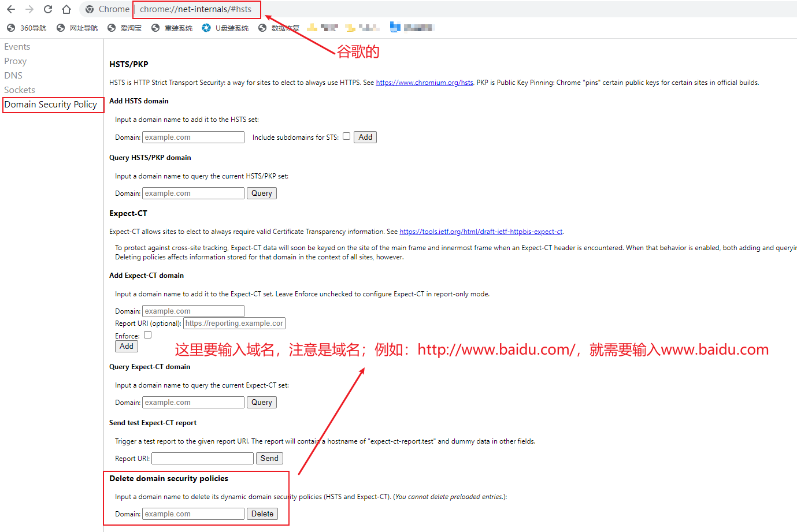Click the Add Expect-CT domain heading

pyautogui.click(x=147, y=276)
